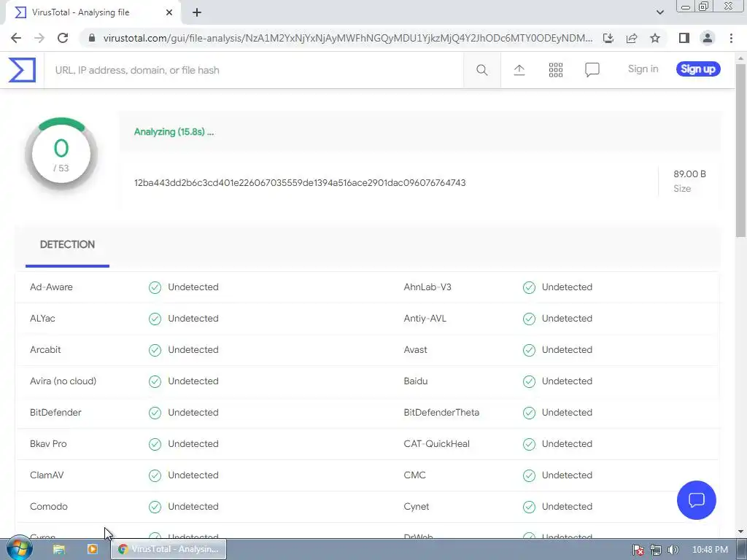Open the Windows Start menu
The height and width of the screenshot is (560, 747).
tap(19, 549)
